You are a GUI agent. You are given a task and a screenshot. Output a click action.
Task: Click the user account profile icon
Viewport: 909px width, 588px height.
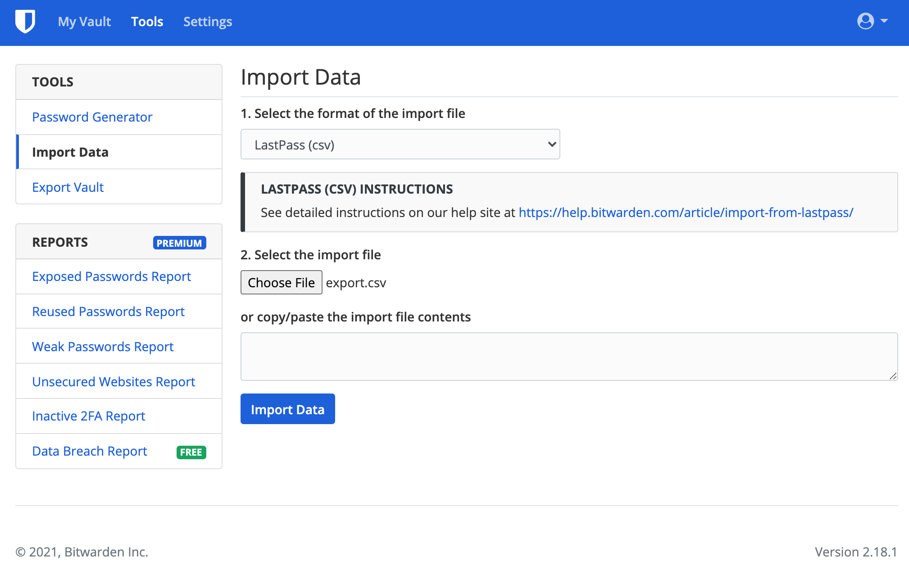(x=866, y=21)
